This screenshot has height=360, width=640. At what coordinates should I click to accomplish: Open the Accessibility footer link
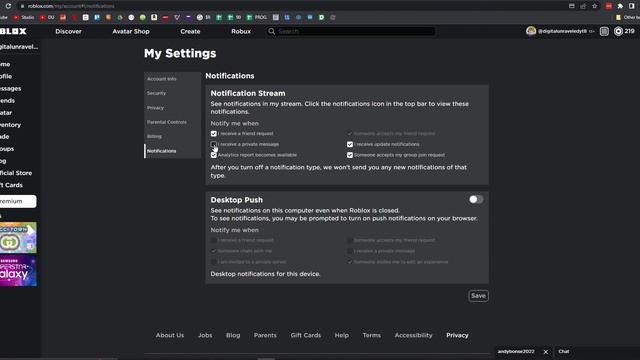[x=413, y=335]
